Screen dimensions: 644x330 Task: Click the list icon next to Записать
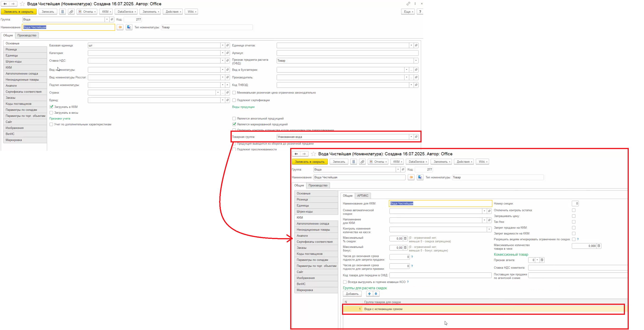point(62,12)
